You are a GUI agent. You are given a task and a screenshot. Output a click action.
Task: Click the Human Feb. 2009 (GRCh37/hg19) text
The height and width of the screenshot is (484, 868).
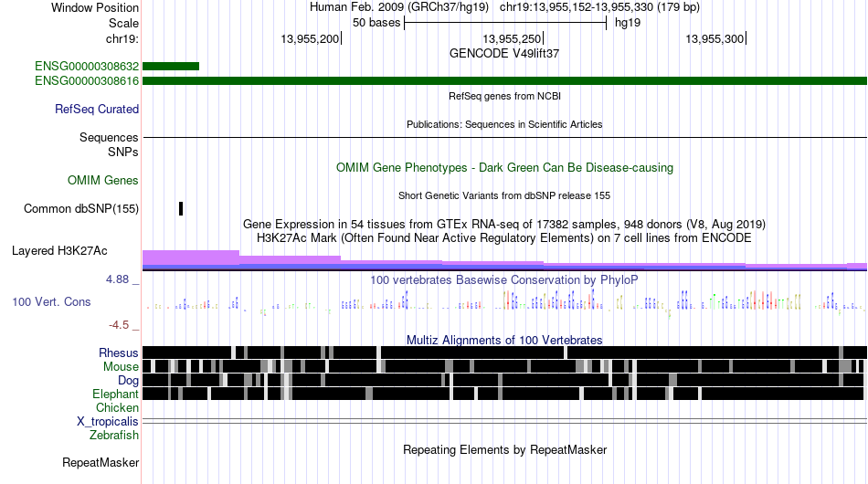399,7
